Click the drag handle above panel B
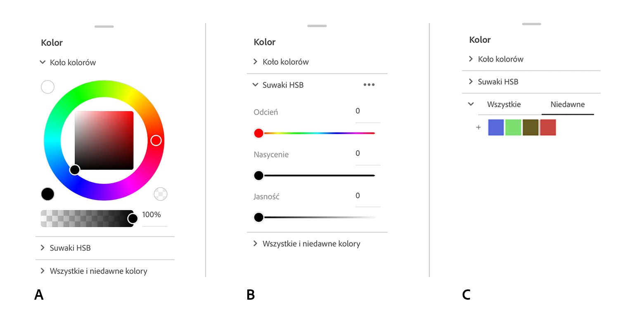 (317, 26)
